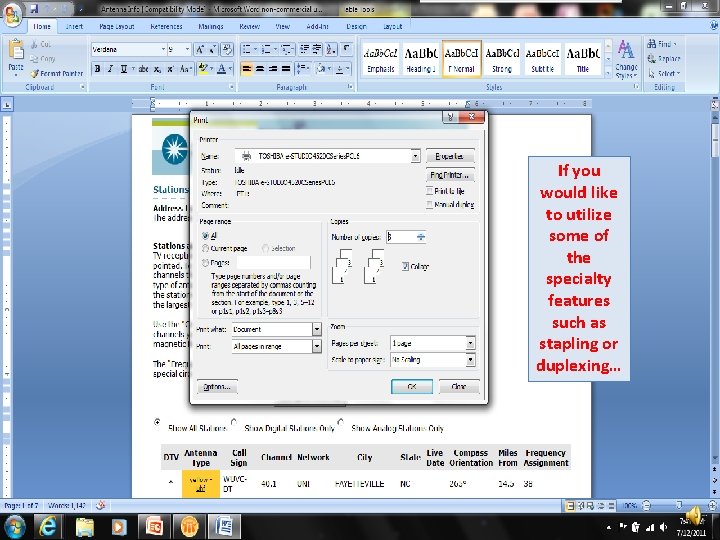
Task: Click the Properties button in Print dialog
Action: click(450, 156)
